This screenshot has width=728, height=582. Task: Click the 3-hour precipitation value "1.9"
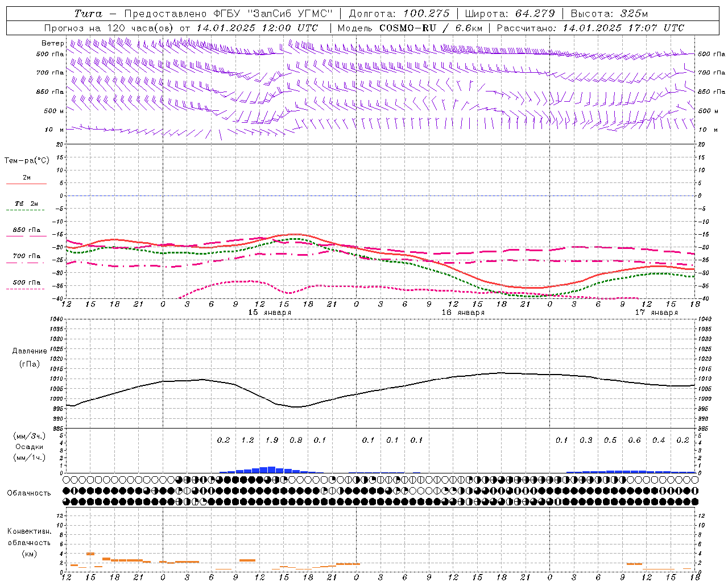coord(272,440)
